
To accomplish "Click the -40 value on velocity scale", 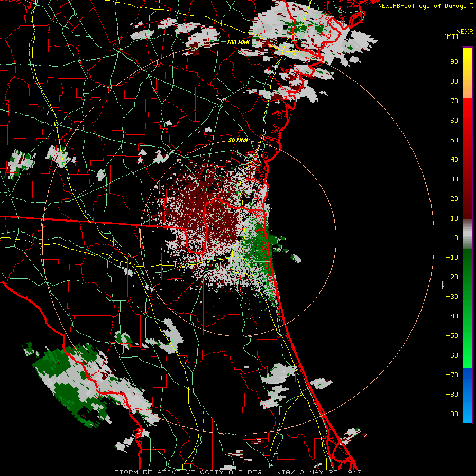I will 452,316.
